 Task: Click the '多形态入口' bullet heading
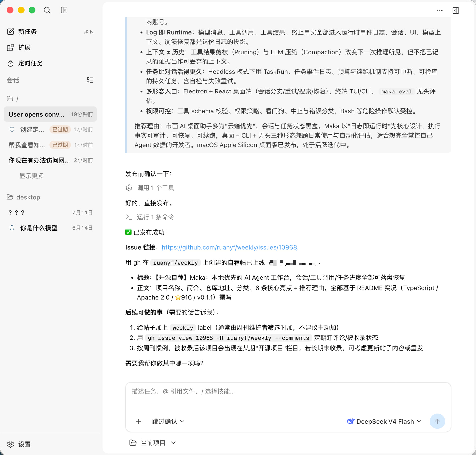coord(161,91)
